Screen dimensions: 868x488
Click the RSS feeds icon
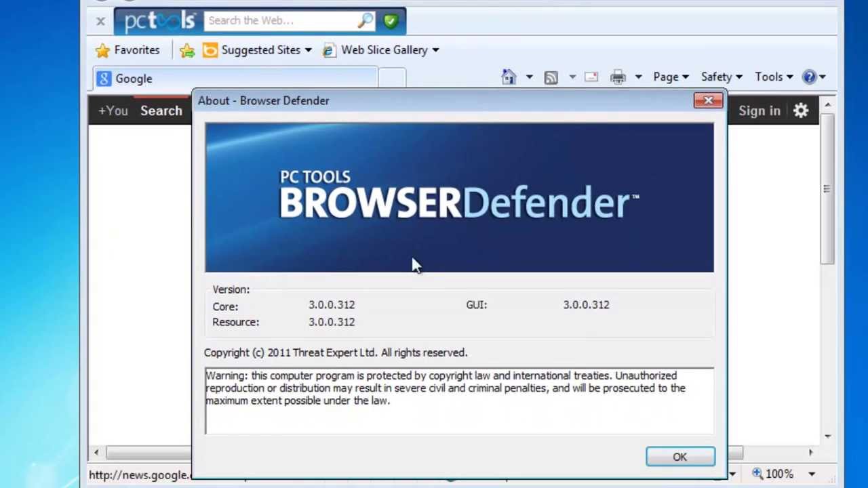tap(551, 77)
